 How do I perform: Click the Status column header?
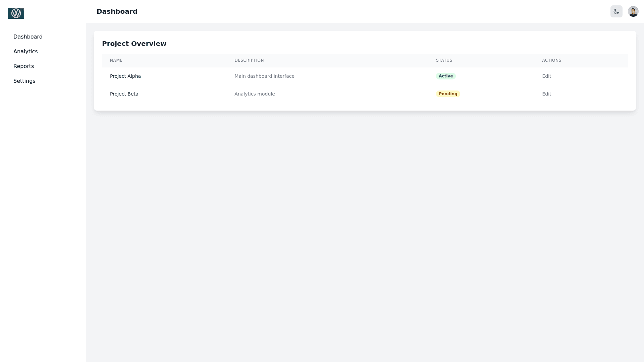[444, 60]
